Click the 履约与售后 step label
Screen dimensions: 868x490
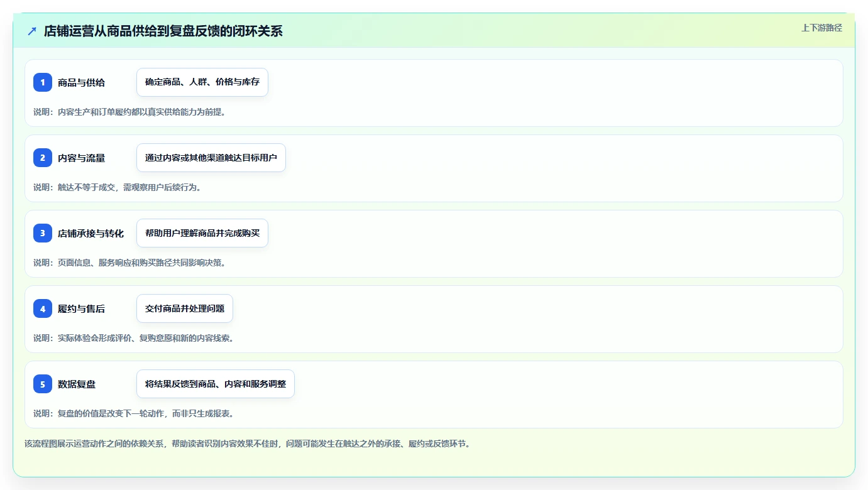[x=81, y=308]
